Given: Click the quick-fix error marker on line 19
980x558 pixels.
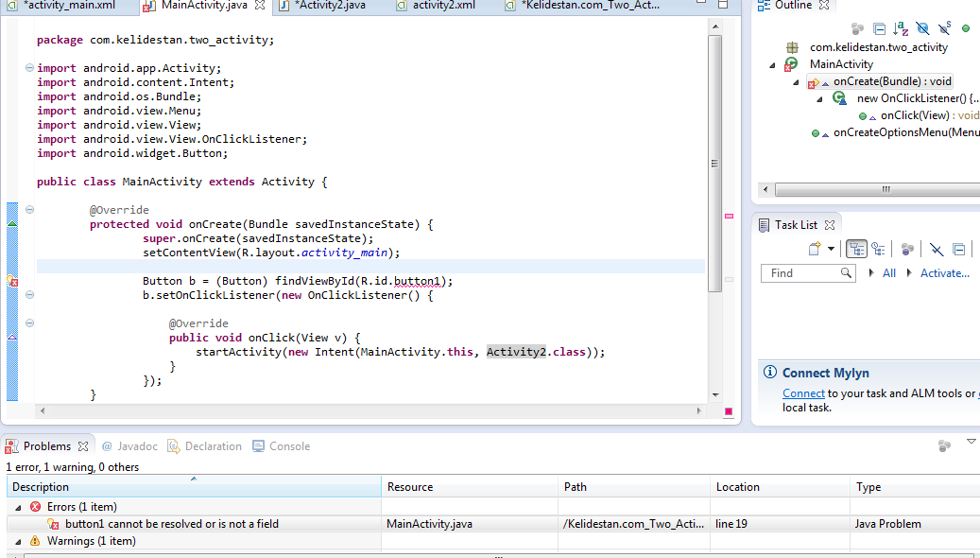Looking at the screenshot, I should click(12, 282).
